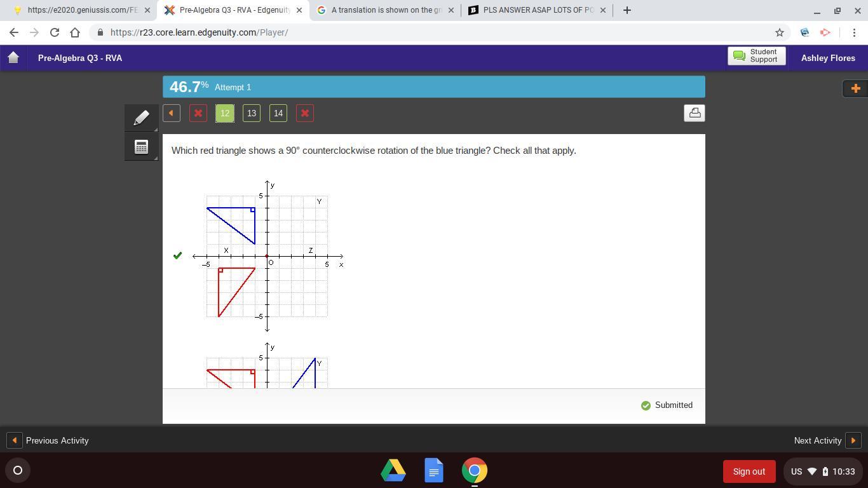868x488 pixels.
Task: Open the incorrect question after question 14
Action: coord(305,113)
